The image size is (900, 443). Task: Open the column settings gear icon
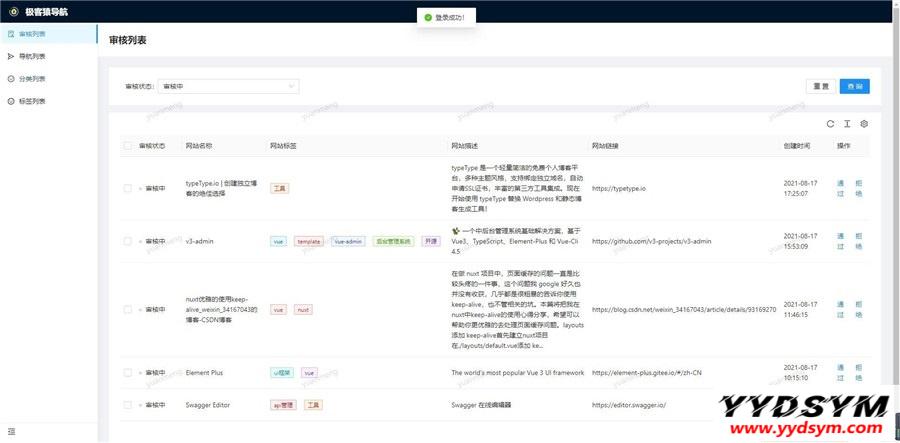pyautogui.click(x=864, y=124)
